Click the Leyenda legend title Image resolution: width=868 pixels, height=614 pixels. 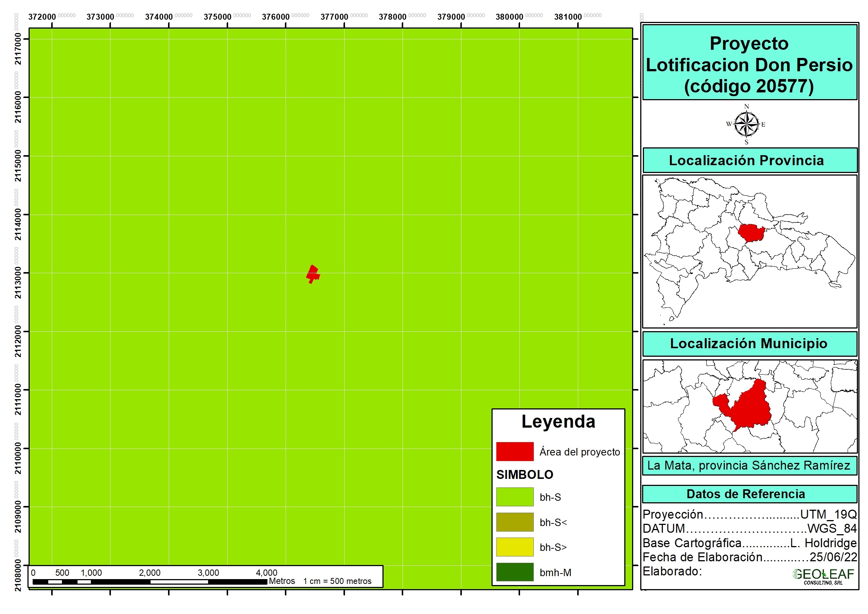tap(558, 421)
